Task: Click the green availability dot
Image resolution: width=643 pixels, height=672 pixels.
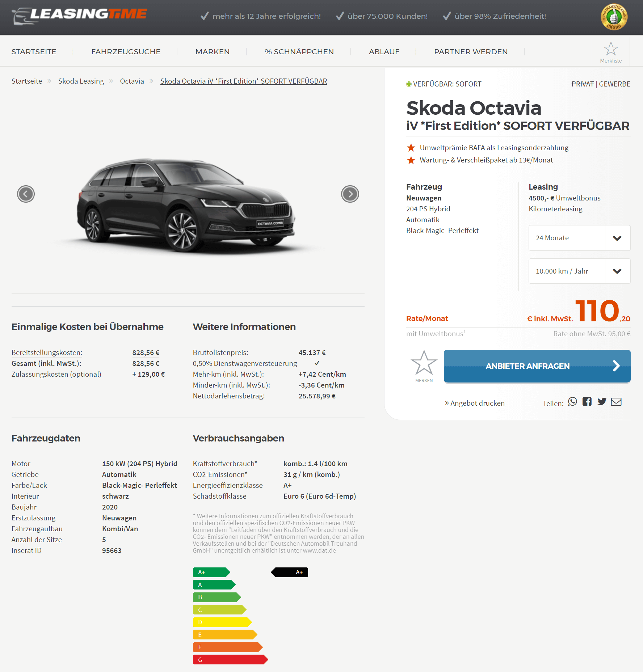Action: [409, 84]
